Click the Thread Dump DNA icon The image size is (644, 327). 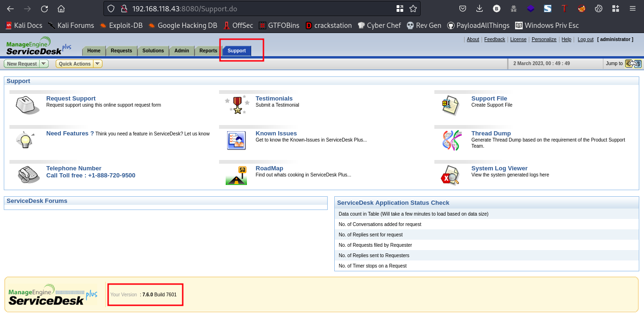tap(451, 140)
